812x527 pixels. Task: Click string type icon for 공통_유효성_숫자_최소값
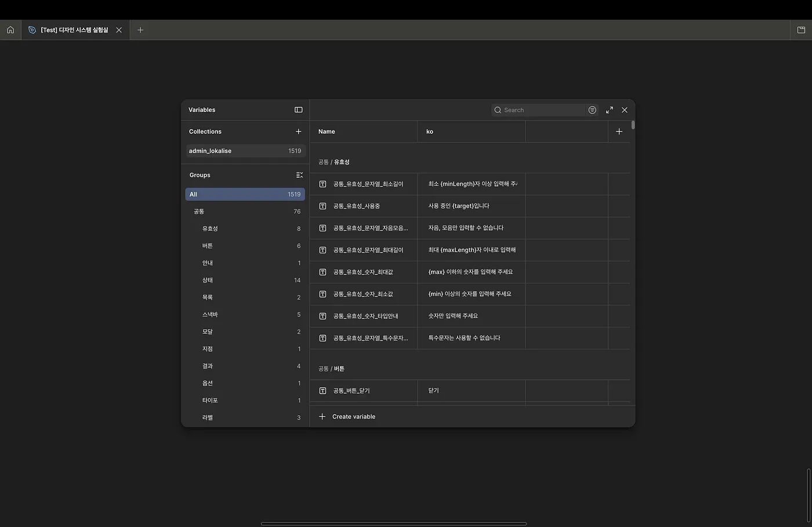323,294
